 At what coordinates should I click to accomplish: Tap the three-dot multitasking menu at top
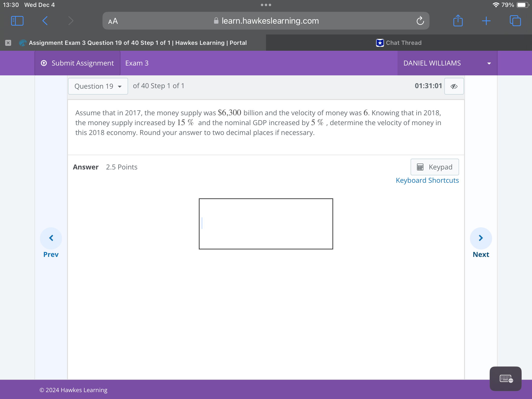pyautogui.click(x=266, y=5)
